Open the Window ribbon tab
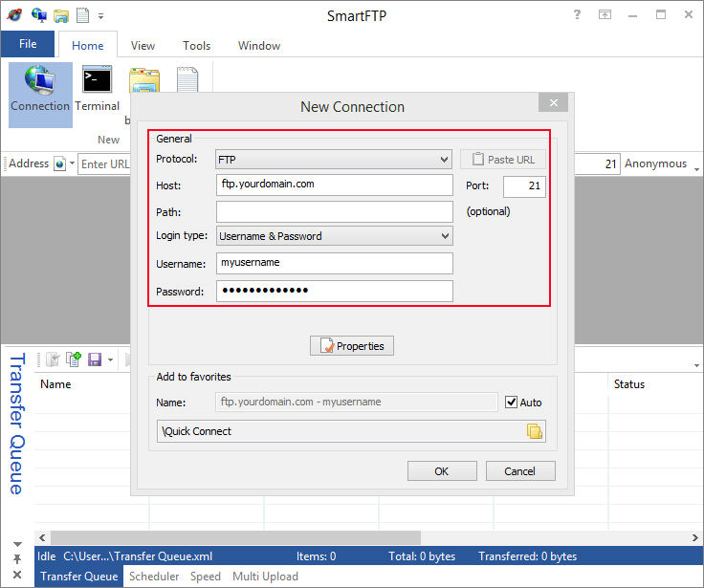 point(259,45)
